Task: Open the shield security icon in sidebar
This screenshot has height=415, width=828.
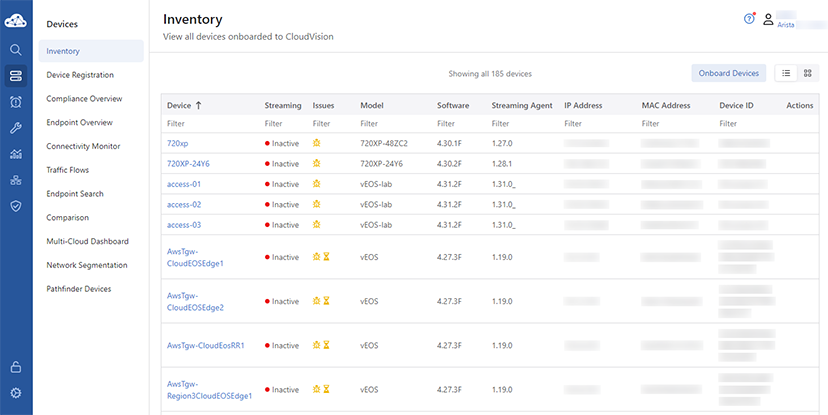Action: [16, 206]
